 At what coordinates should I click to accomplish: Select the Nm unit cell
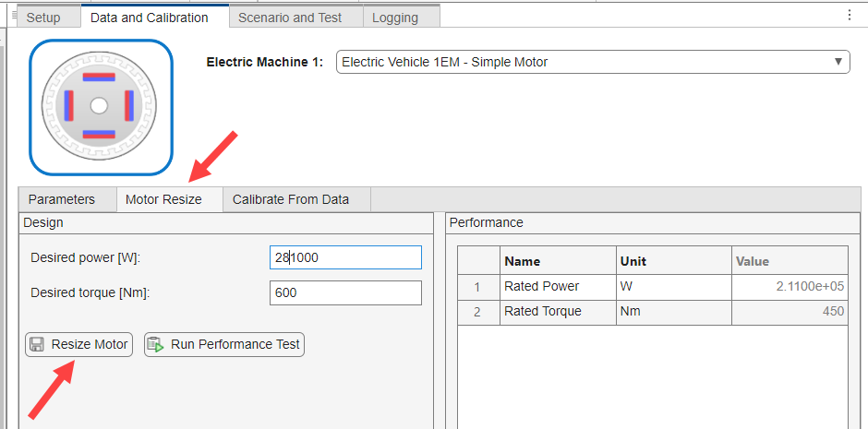(673, 311)
